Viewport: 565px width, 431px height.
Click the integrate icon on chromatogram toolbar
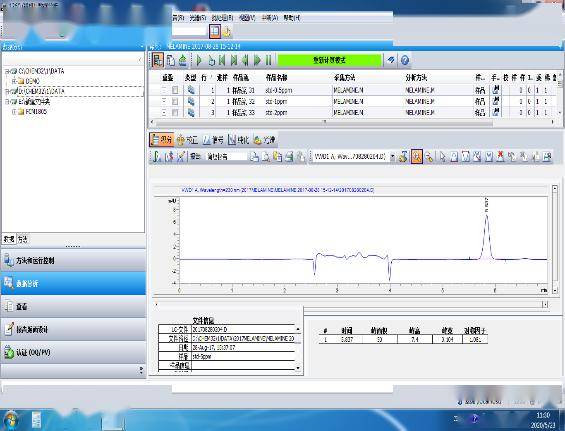tap(156, 156)
